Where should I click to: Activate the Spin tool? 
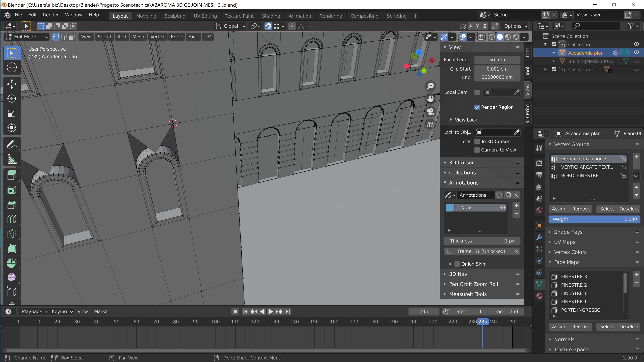(x=12, y=263)
